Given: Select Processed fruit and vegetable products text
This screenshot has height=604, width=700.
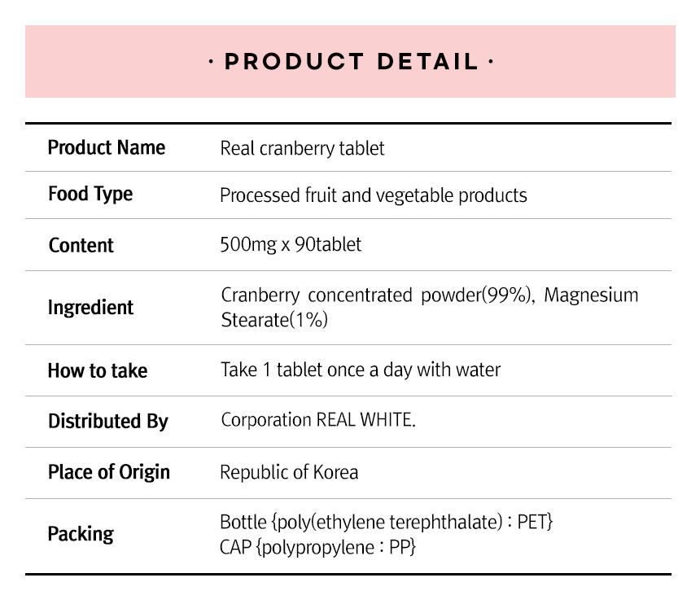Looking at the screenshot, I should 373,195.
